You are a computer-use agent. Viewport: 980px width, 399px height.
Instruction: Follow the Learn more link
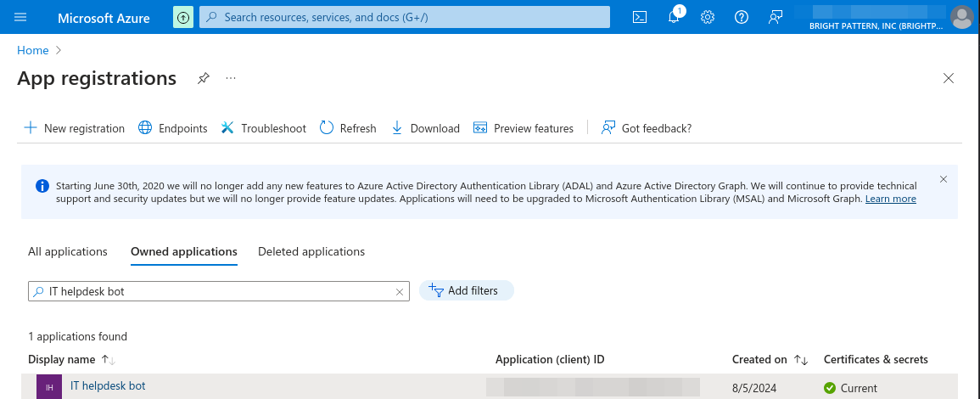point(891,199)
